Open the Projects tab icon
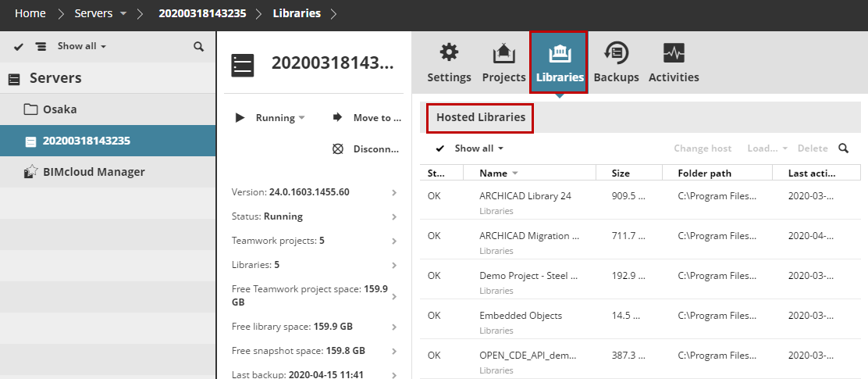 pos(503,63)
